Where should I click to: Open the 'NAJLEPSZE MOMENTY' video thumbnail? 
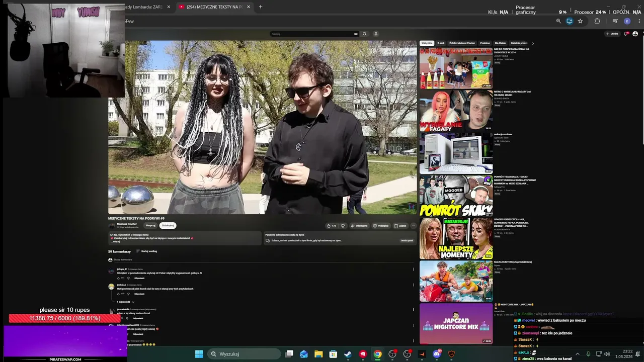tap(456, 238)
